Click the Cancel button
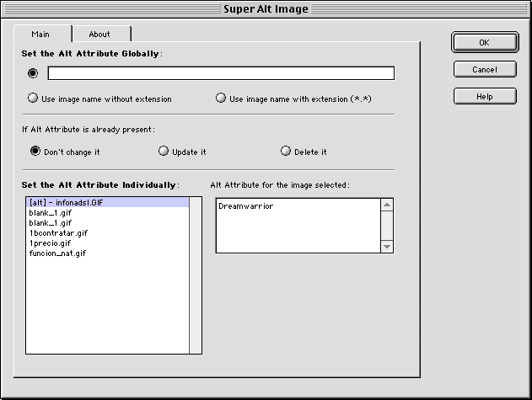Viewport: 532px width, 400px height. tap(484, 69)
